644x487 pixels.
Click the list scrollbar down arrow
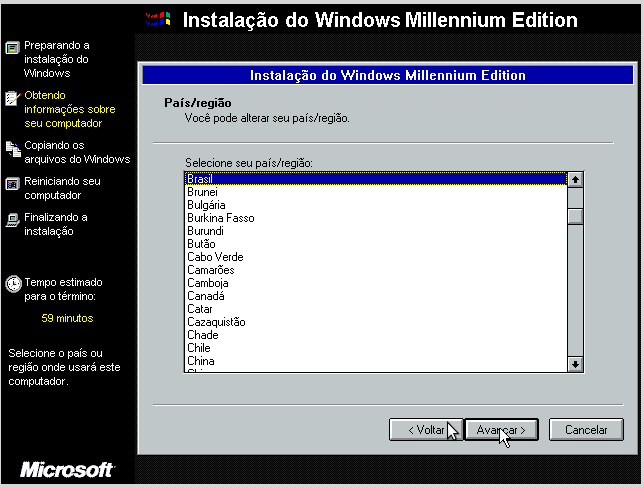pyautogui.click(x=575, y=364)
